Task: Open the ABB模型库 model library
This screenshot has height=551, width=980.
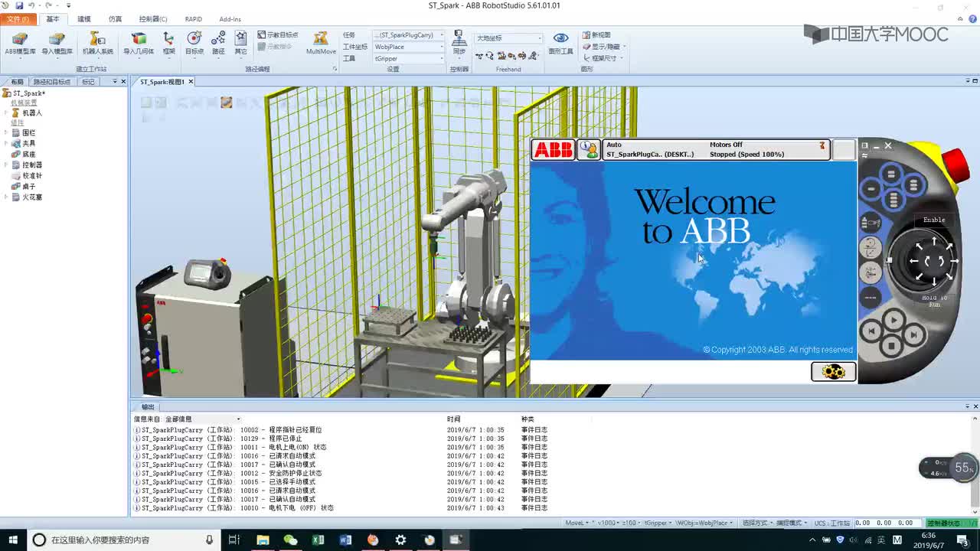Action: 21,44
